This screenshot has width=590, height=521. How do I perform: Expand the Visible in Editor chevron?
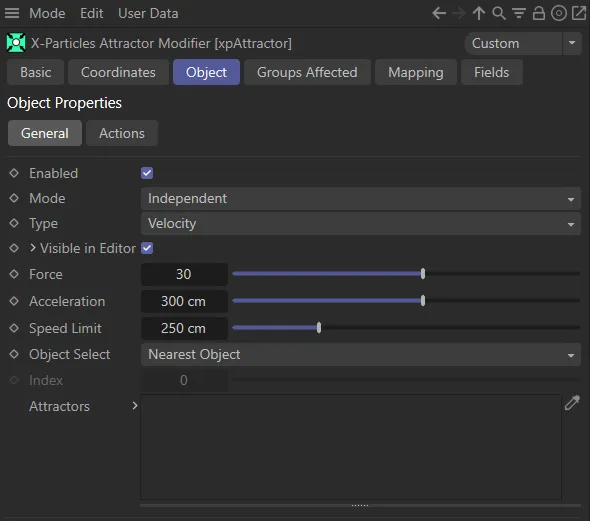point(33,248)
